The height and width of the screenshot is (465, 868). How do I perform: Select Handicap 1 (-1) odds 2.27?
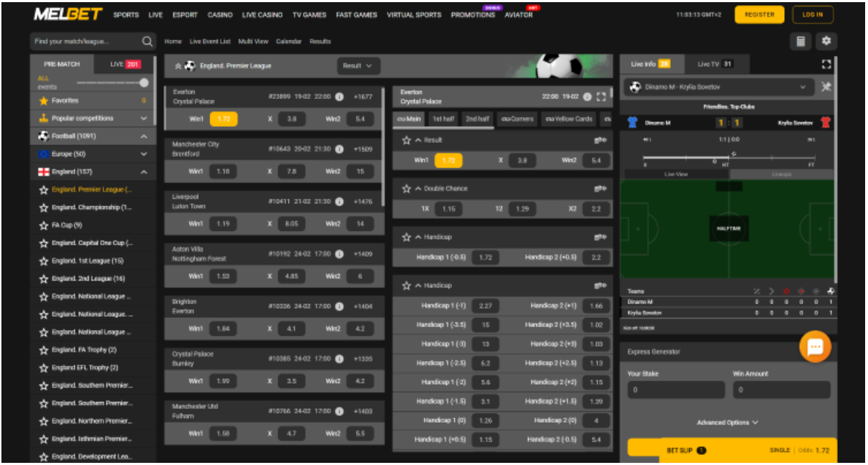[486, 306]
